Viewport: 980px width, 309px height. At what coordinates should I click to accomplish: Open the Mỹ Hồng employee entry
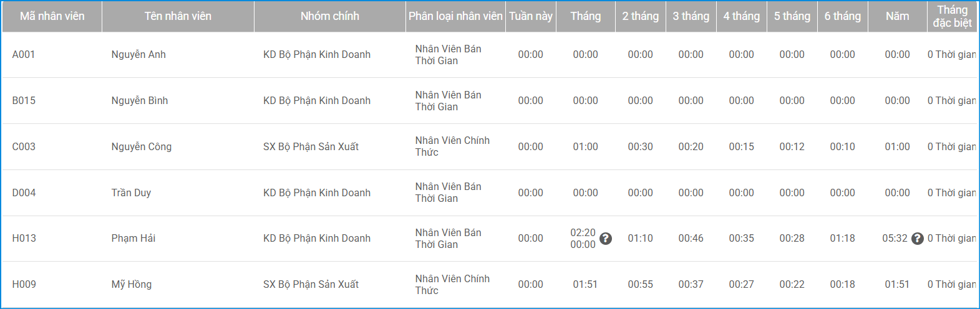[x=132, y=285]
